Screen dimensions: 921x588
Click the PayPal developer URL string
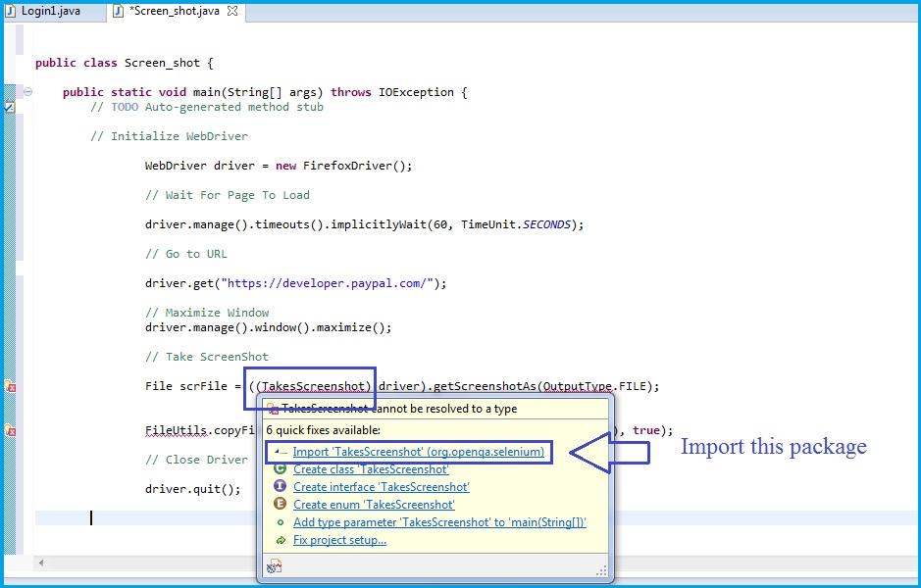328,283
